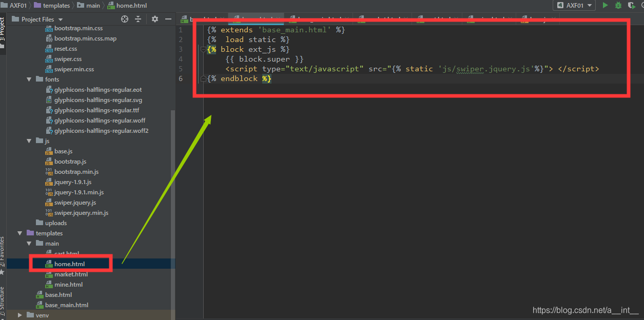644x320 pixels.
Task: Click the JS icon beside base.js
Action: click(49, 151)
